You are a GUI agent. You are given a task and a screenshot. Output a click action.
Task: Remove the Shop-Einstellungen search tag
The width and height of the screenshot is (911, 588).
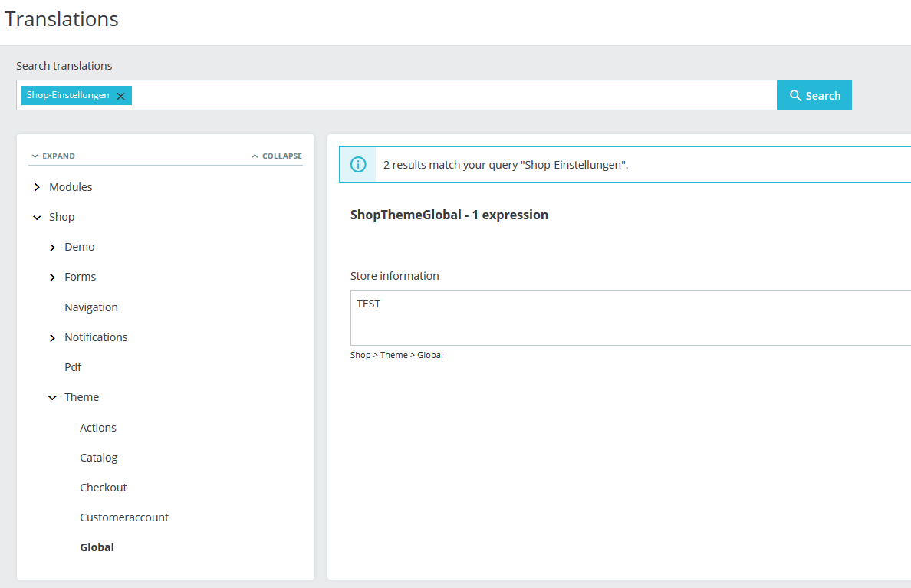(x=120, y=96)
